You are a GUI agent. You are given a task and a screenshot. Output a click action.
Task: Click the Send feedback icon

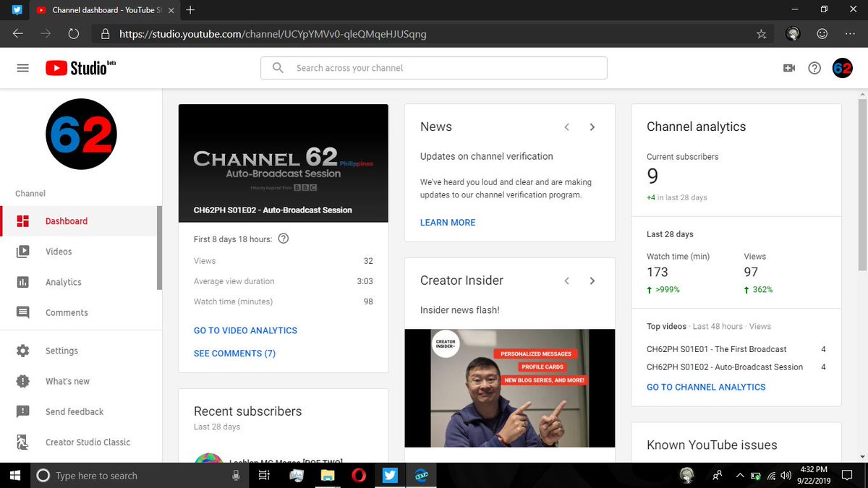pyautogui.click(x=23, y=411)
